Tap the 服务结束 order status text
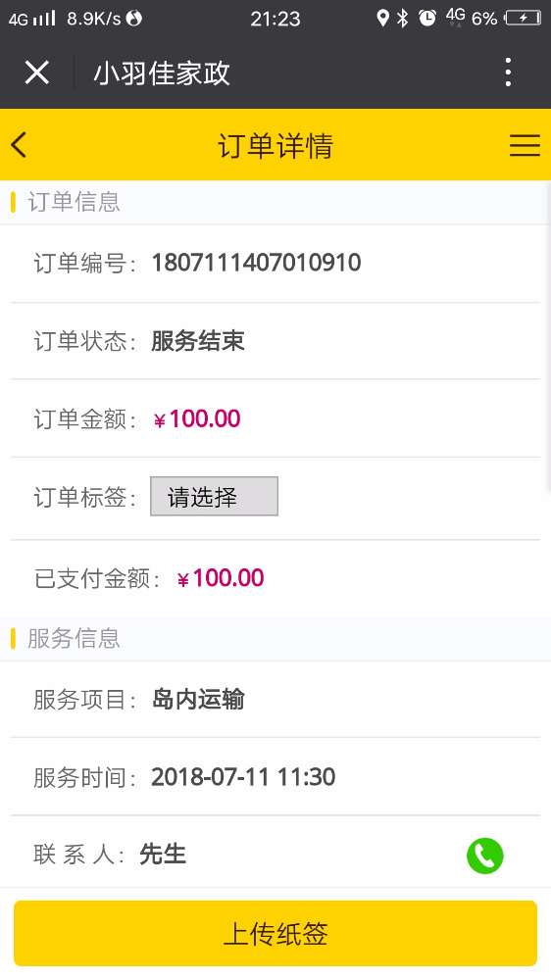This screenshot has width=551, height=980. click(198, 341)
